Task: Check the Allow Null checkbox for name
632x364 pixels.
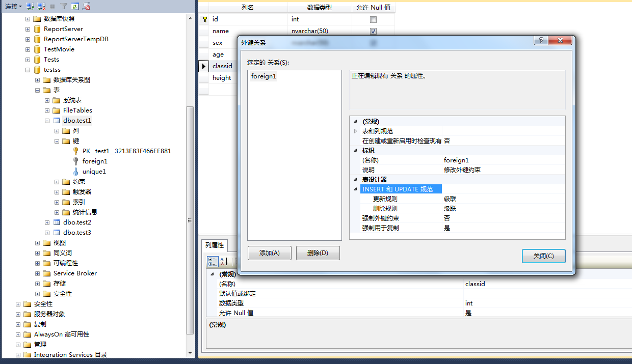Action: coord(373,31)
